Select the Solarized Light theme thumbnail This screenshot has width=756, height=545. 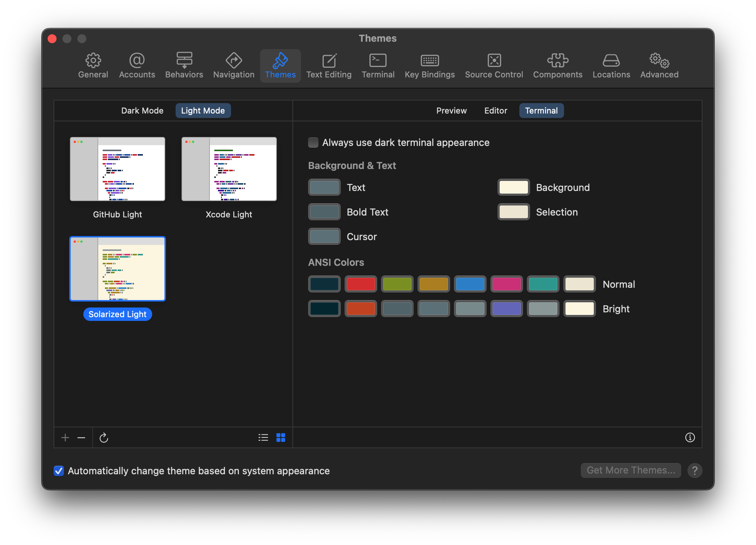coord(118,269)
